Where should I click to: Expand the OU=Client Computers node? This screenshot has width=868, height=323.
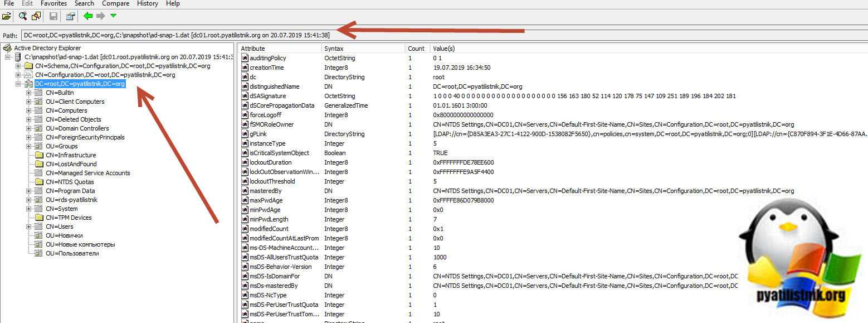pos(28,102)
